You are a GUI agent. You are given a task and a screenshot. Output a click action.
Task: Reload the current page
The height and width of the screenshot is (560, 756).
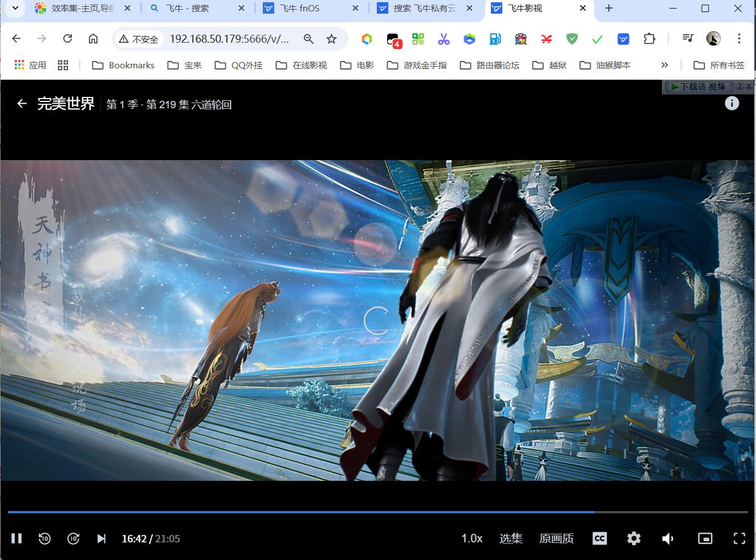coord(67,39)
